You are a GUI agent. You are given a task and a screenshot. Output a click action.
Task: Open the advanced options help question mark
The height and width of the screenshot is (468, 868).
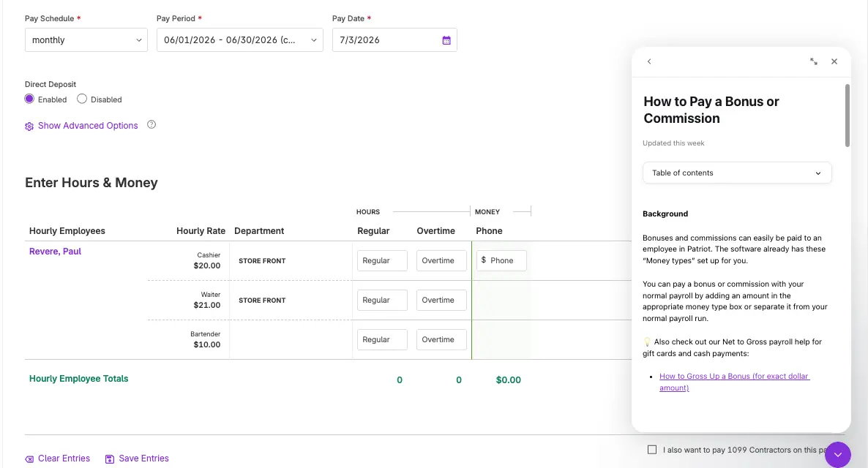click(x=151, y=124)
